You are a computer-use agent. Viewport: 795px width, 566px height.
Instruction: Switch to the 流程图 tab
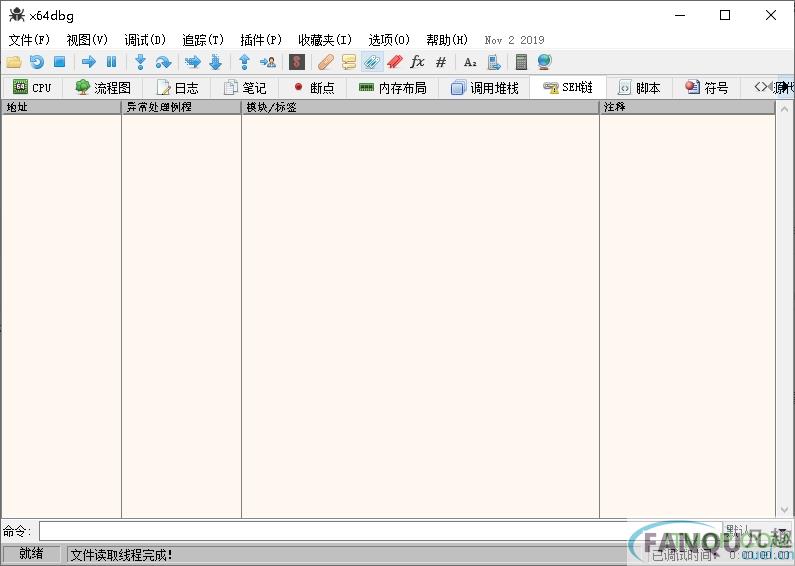(x=103, y=87)
